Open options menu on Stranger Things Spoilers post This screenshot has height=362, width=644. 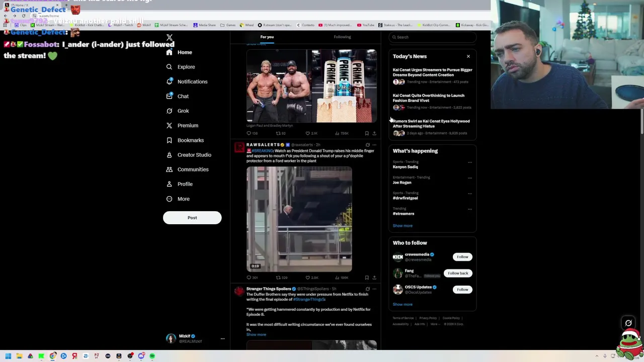[x=374, y=289]
